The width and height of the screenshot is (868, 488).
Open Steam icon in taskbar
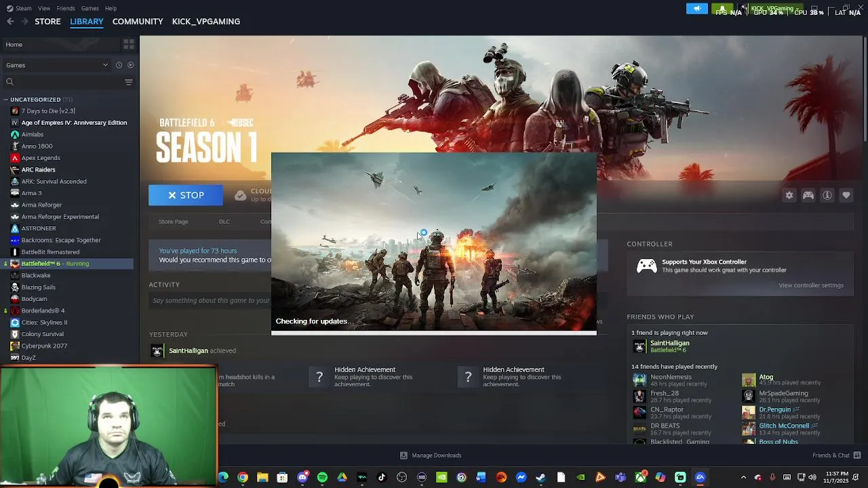(x=540, y=478)
